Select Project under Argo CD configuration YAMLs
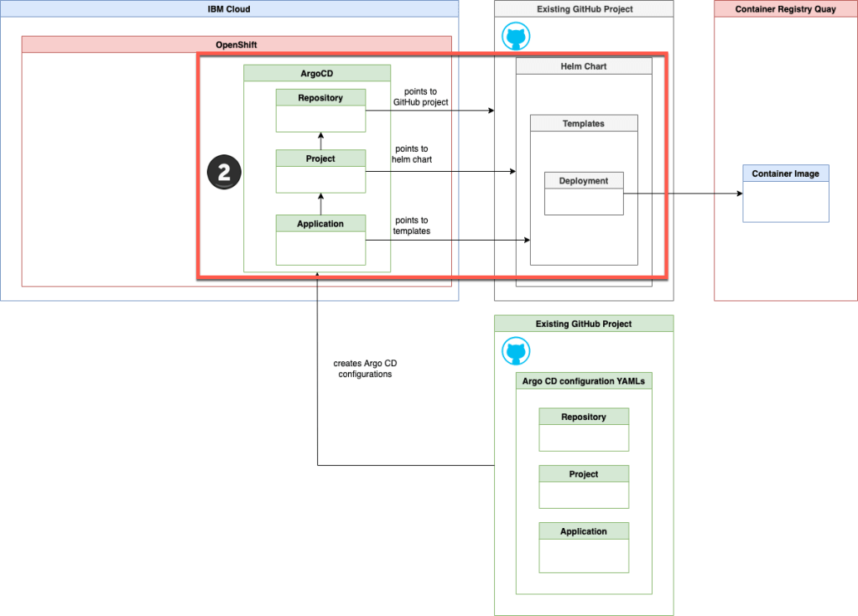Image resolution: width=858 pixels, height=616 pixels. click(584, 486)
